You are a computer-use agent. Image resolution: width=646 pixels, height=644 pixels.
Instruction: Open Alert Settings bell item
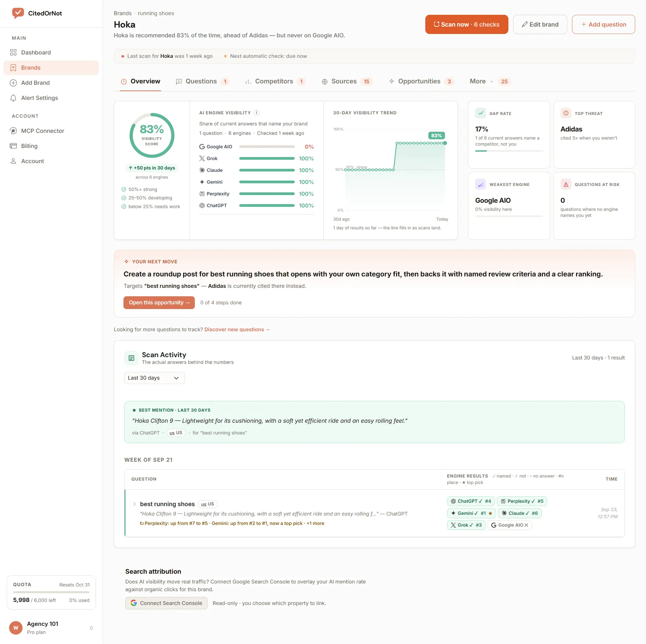coord(51,98)
